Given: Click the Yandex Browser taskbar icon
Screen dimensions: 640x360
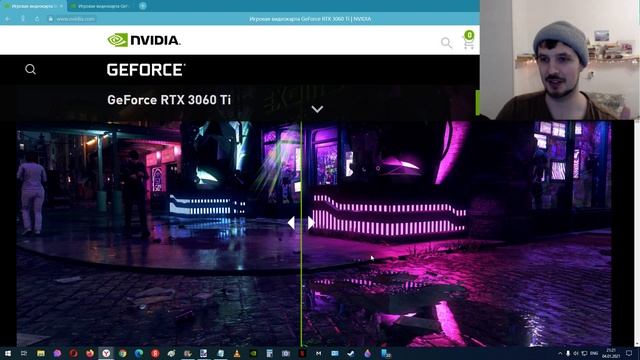Looking at the screenshot, I should (106, 353).
